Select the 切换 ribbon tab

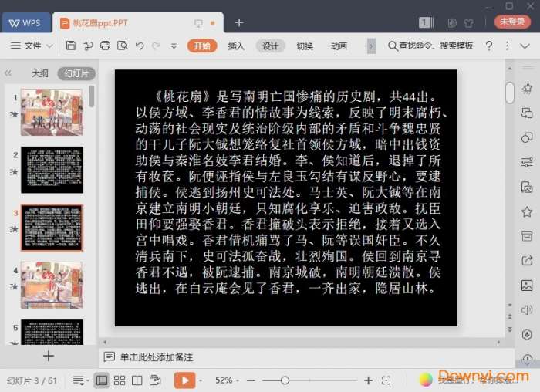point(305,46)
